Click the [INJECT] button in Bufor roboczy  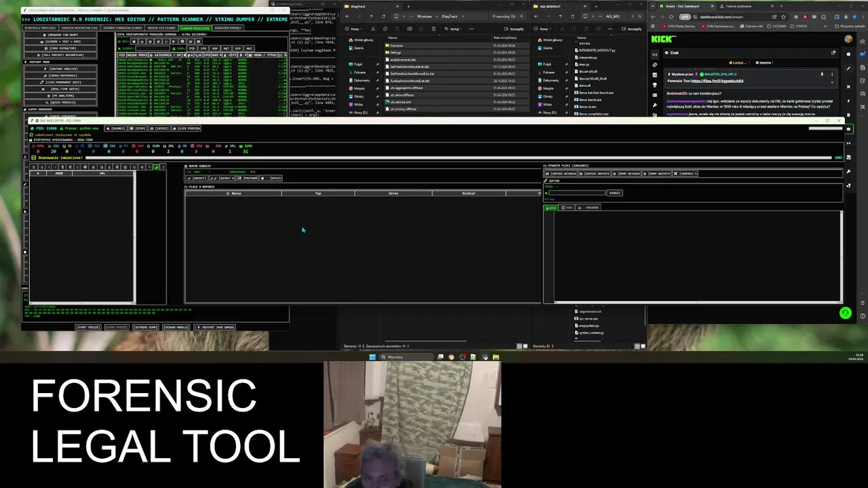197,178
